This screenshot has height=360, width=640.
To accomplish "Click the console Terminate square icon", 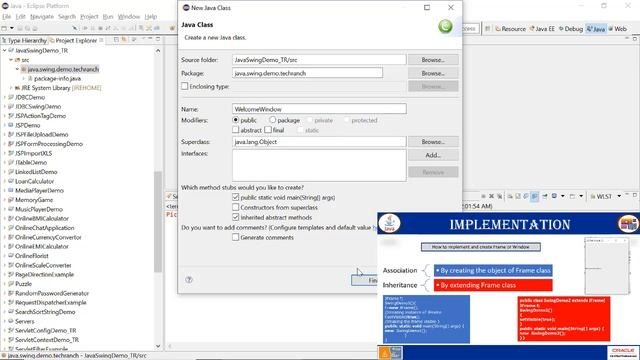I will click(483, 196).
